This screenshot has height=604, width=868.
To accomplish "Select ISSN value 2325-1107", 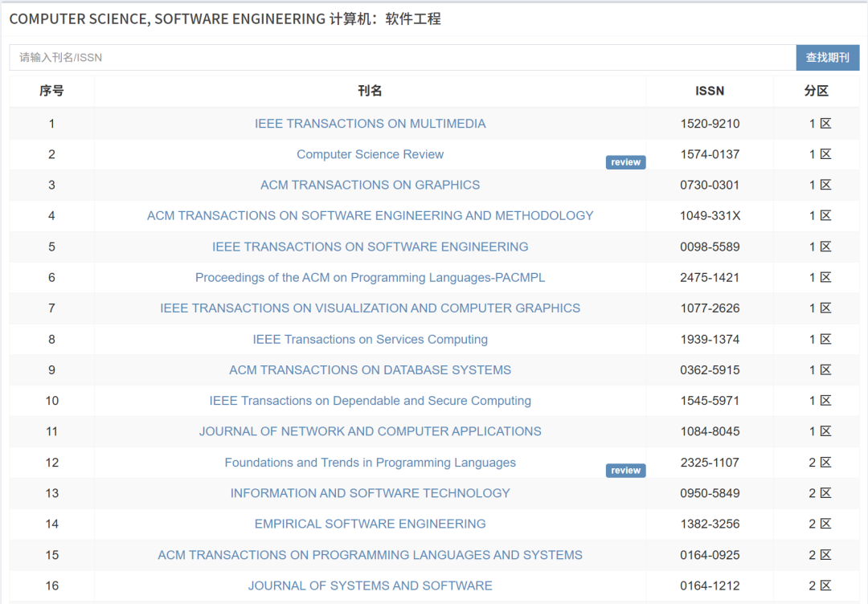I will click(710, 463).
